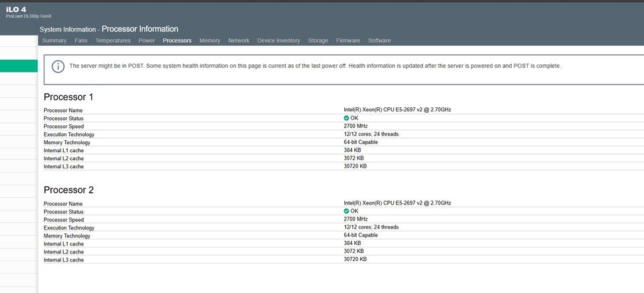Click the iLO 4 logo text

click(16, 9)
